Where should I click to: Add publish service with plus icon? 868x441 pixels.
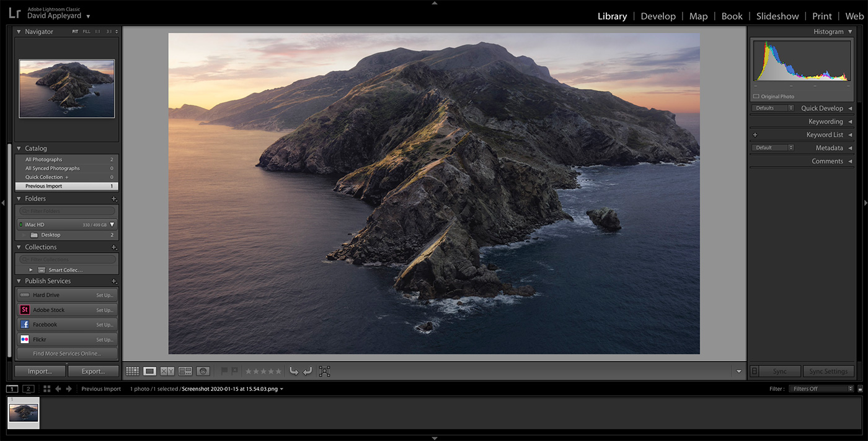[113, 281]
